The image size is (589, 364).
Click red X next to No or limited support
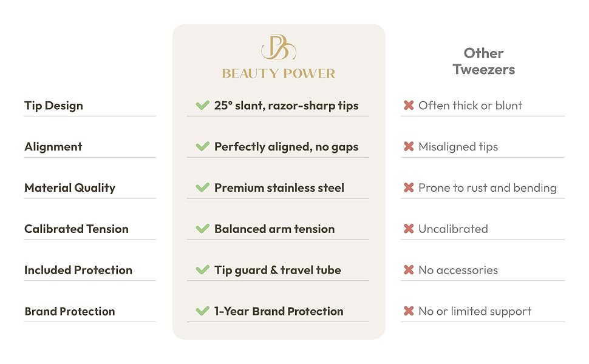tap(409, 312)
